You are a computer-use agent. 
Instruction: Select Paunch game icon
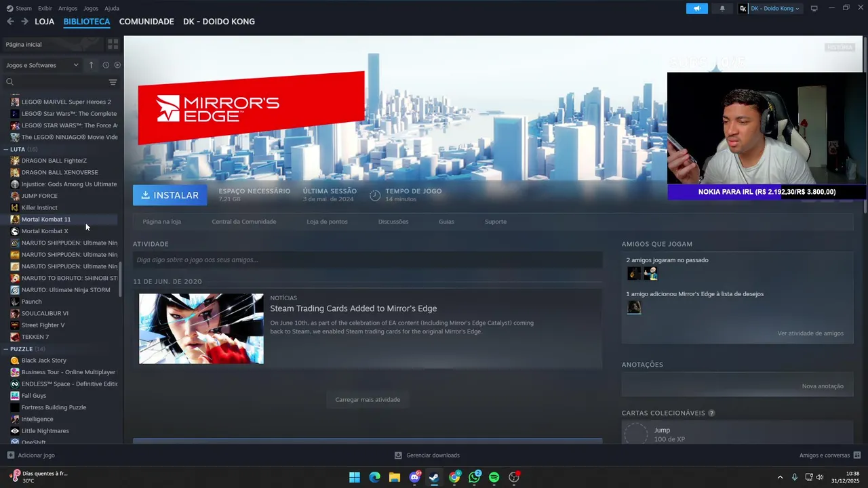click(15, 302)
